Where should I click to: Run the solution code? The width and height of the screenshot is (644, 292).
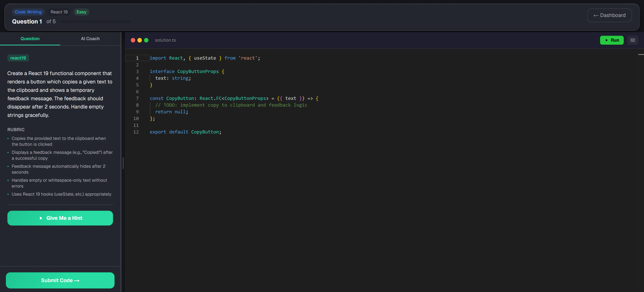[x=612, y=40]
